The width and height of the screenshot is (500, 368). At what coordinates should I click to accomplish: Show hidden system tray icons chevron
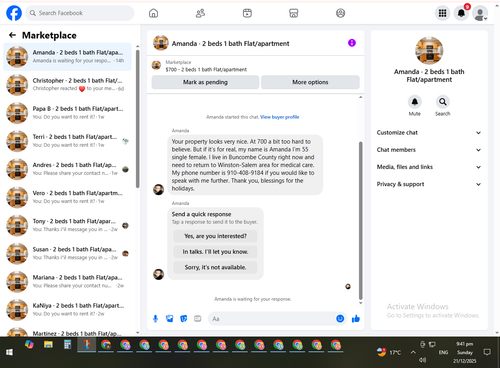[413, 352]
